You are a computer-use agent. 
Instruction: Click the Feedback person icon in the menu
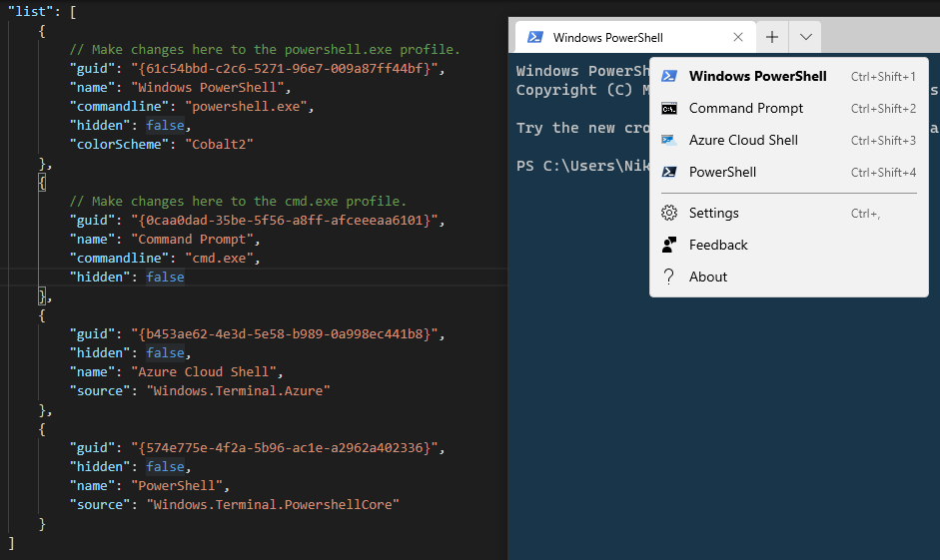point(669,245)
